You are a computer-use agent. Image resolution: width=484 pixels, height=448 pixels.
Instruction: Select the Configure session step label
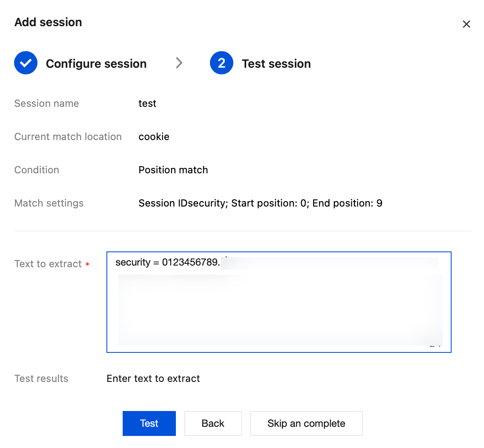point(96,64)
